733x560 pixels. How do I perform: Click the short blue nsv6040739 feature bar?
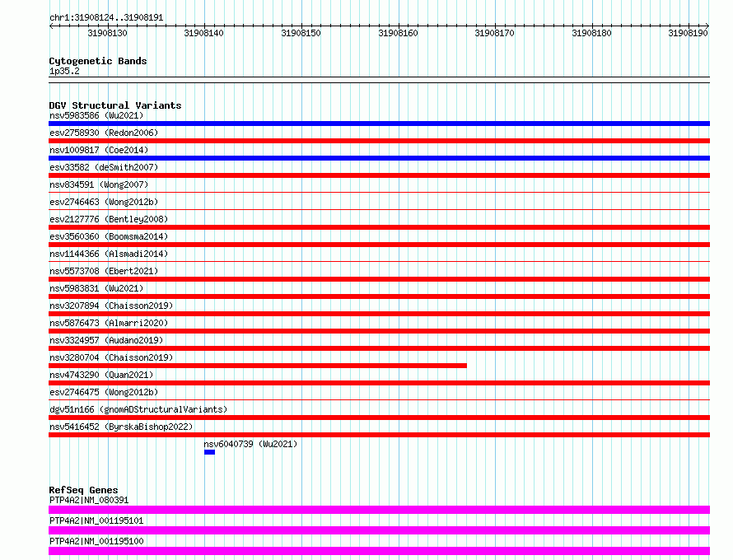(x=209, y=452)
